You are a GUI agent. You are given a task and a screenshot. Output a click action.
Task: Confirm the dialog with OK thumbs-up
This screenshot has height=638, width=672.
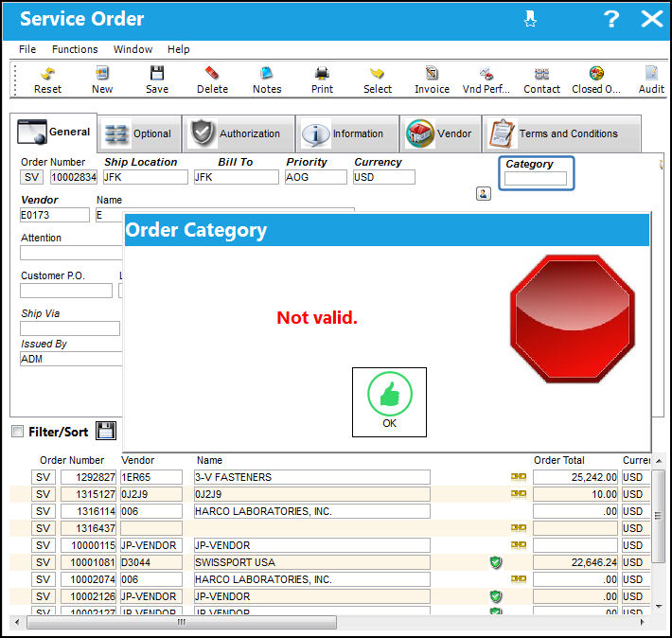tap(389, 401)
